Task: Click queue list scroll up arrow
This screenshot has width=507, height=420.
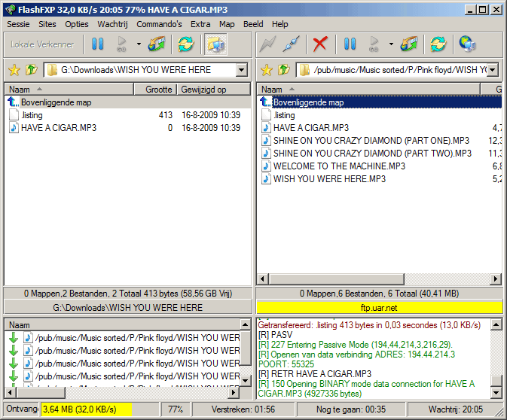Action: point(245,324)
